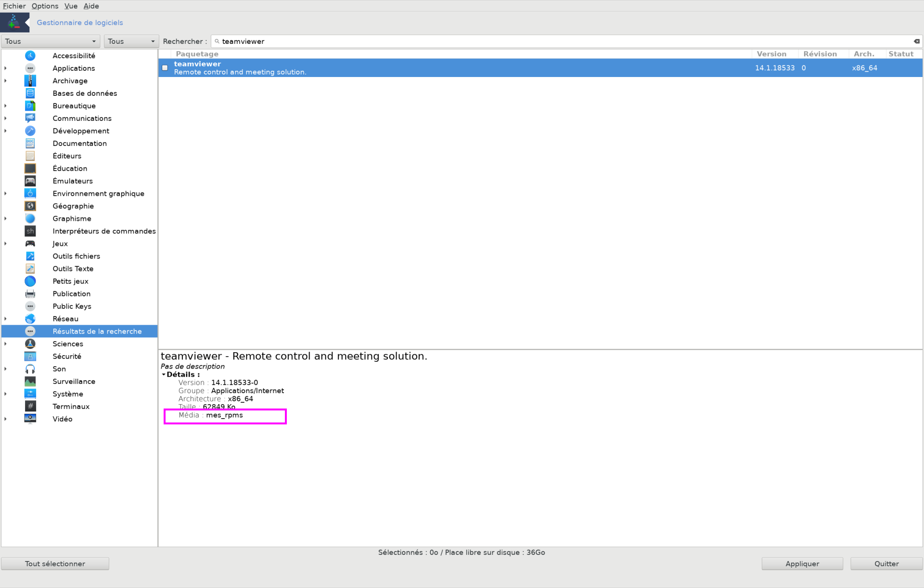Click the Bases de données icon

30,93
